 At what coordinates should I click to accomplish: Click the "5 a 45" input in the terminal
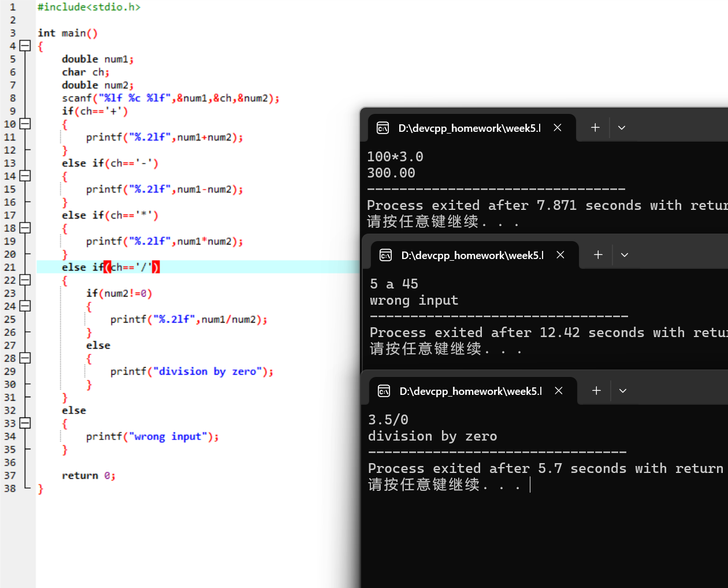[394, 284]
